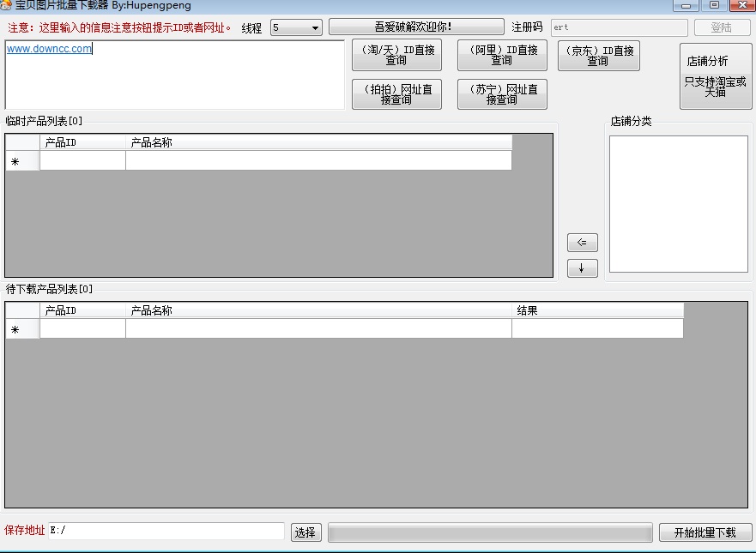Image resolution: width=756 pixels, height=553 pixels.
Task: Click the (阿里) ID直接查询 button
Action: click(x=502, y=56)
